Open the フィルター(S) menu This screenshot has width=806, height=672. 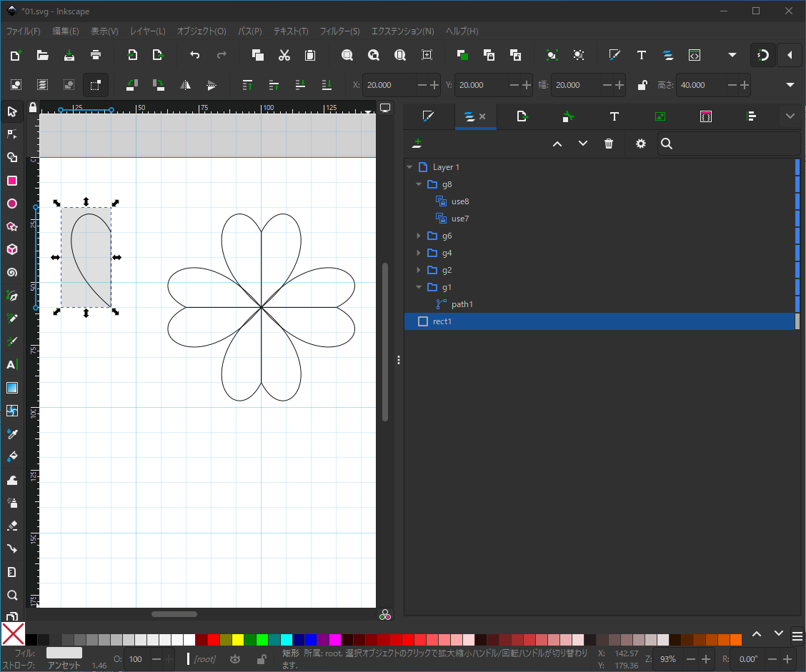[x=340, y=31]
